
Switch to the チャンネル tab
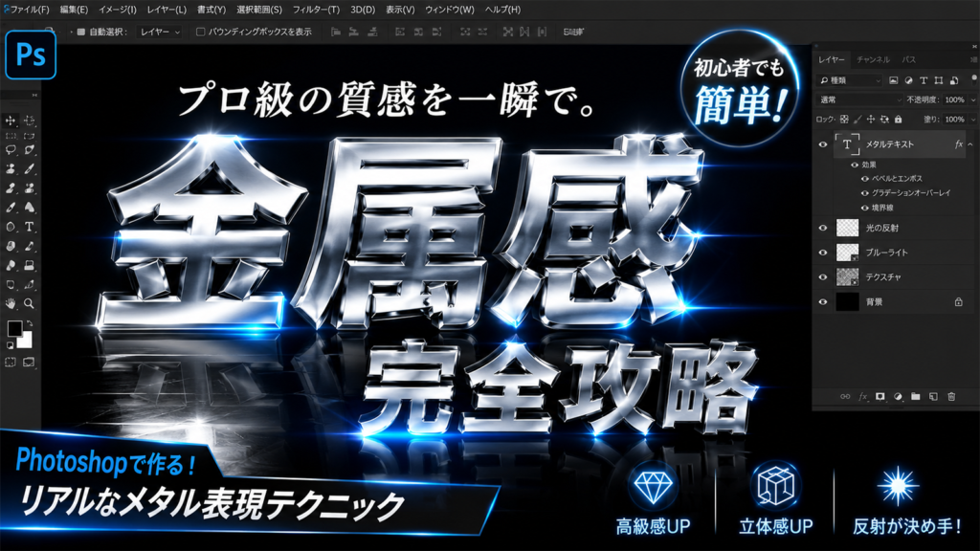[873, 59]
